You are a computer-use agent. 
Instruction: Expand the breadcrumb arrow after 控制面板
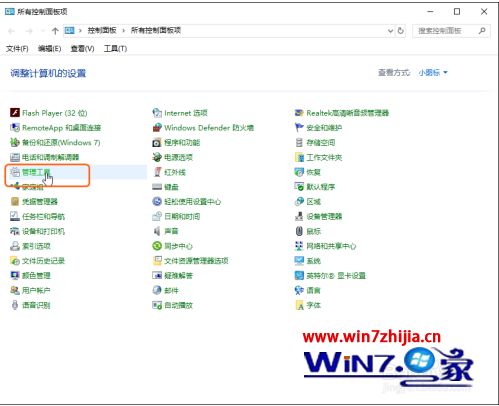(x=124, y=31)
